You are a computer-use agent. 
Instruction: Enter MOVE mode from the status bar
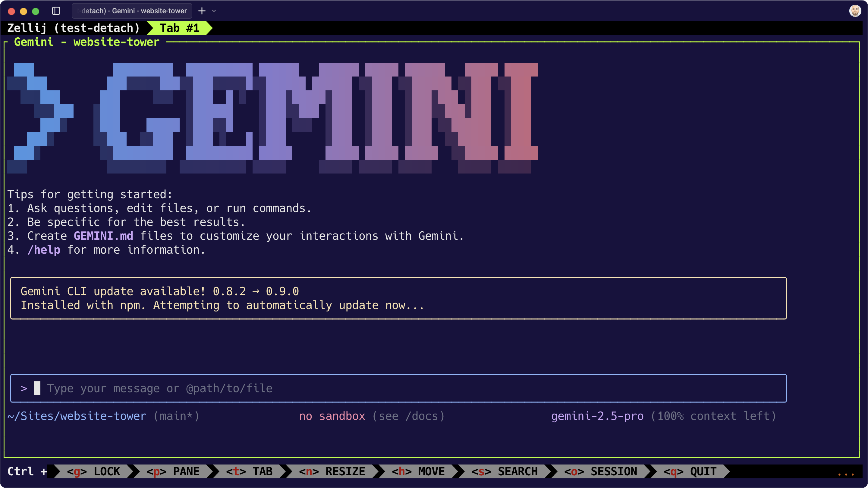point(419,471)
